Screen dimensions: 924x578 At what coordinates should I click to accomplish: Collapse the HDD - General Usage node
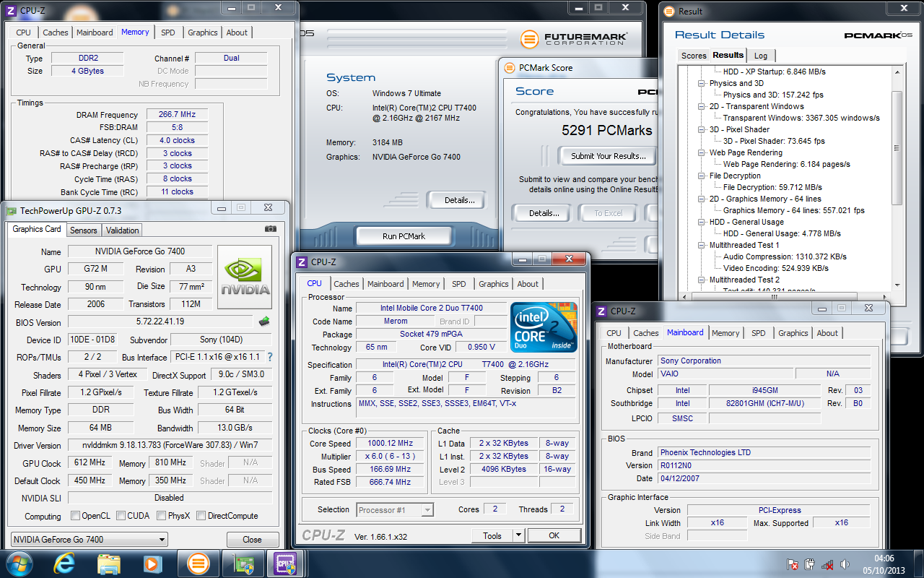pos(702,222)
